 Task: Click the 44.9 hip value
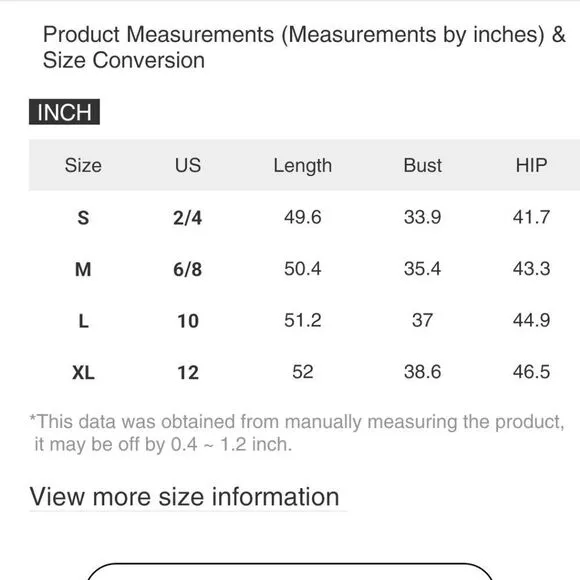[x=532, y=320]
